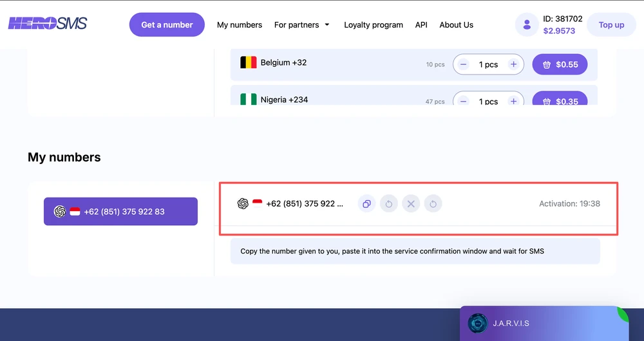Open the API navigation link
The image size is (644, 341).
tap(421, 25)
